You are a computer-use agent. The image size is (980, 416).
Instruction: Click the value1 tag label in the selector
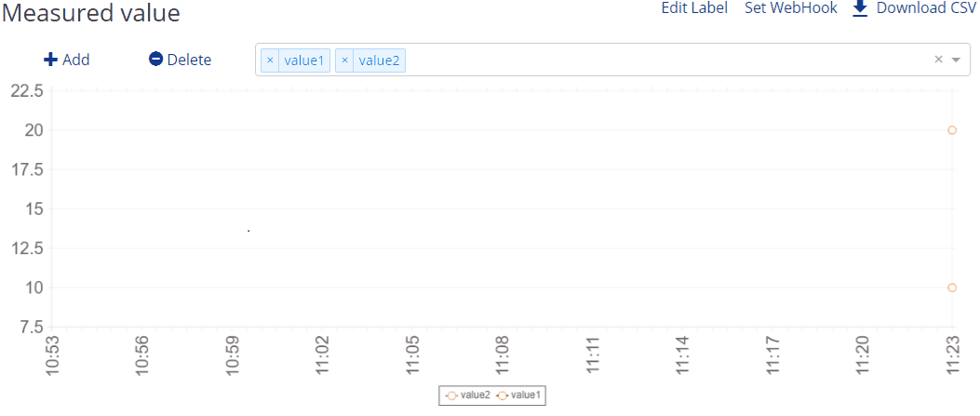(304, 60)
